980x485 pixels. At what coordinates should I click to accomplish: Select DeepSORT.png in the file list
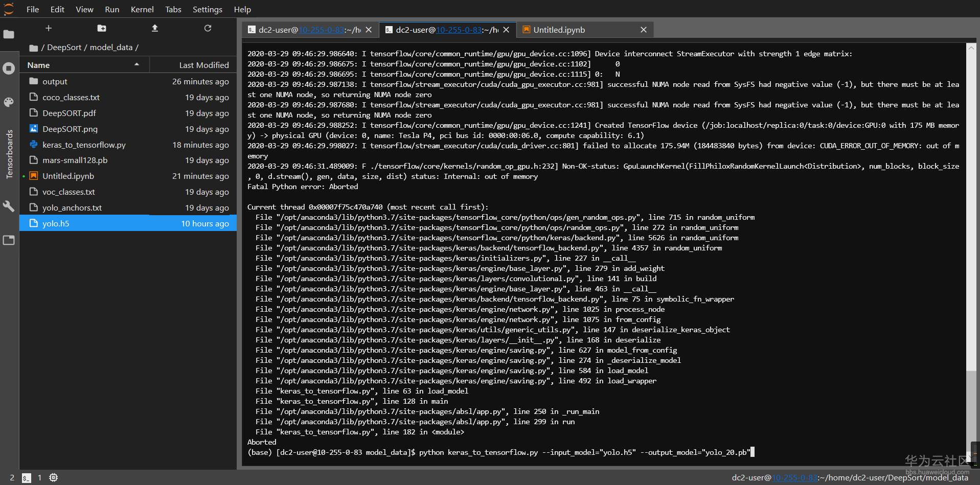[x=128, y=129]
